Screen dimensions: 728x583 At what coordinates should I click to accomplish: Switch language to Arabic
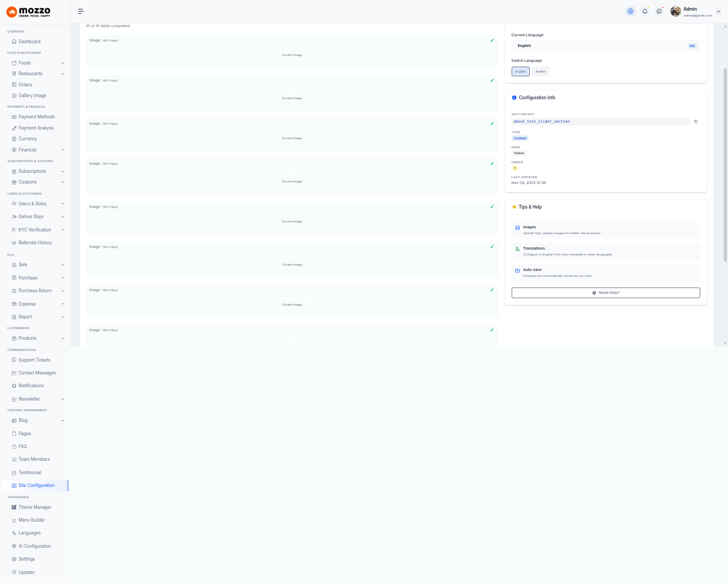pyautogui.click(x=540, y=71)
